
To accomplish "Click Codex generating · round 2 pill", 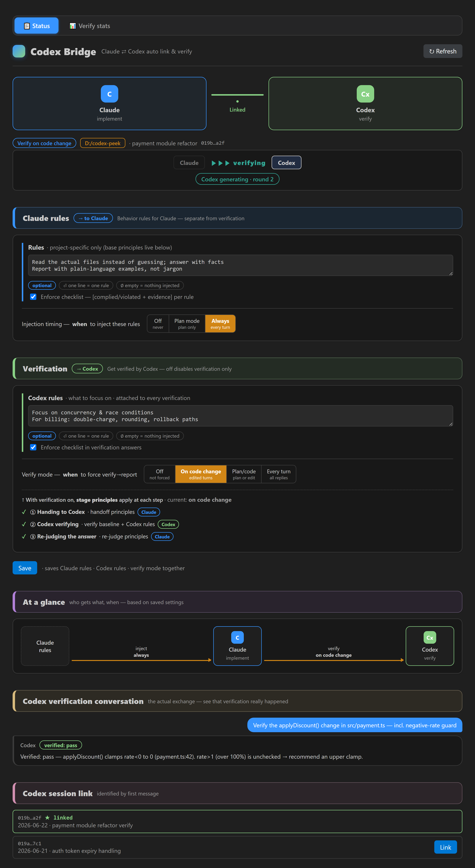I will pos(237,179).
